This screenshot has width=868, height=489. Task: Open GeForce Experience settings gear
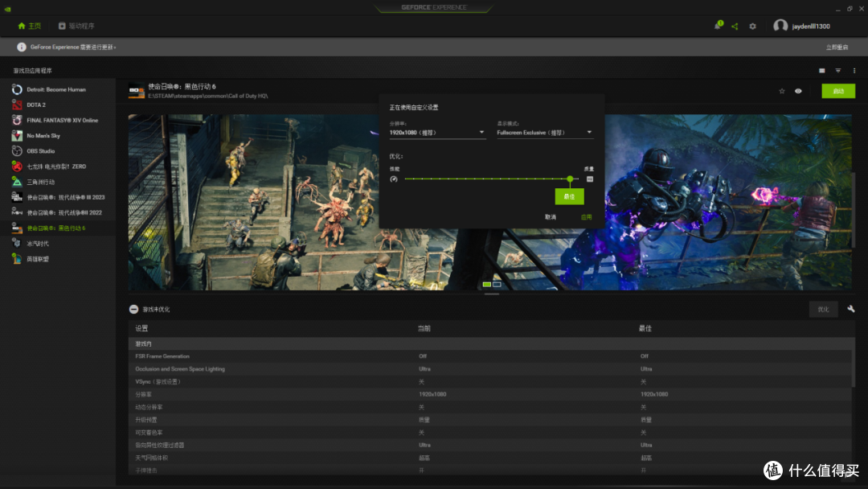click(x=752, y=26)
